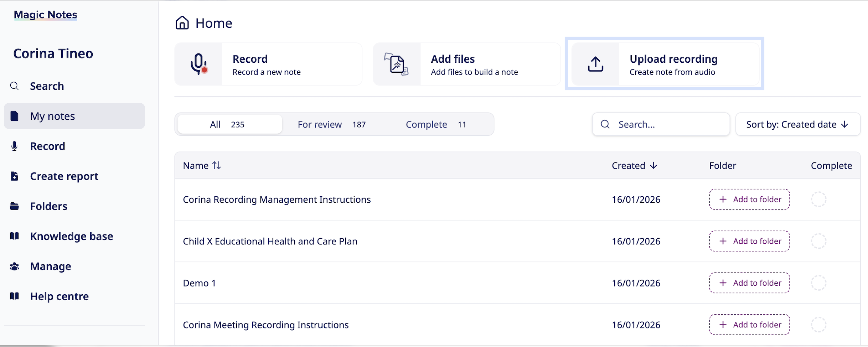Viewport: 868px width, 347px height.
Task: Open the Sort by Created date dropdown
Action: (797, 124)
